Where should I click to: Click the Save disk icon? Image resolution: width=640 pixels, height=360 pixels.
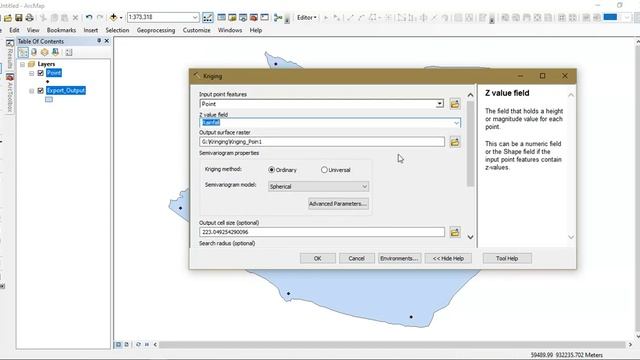[x=18, y=18]
